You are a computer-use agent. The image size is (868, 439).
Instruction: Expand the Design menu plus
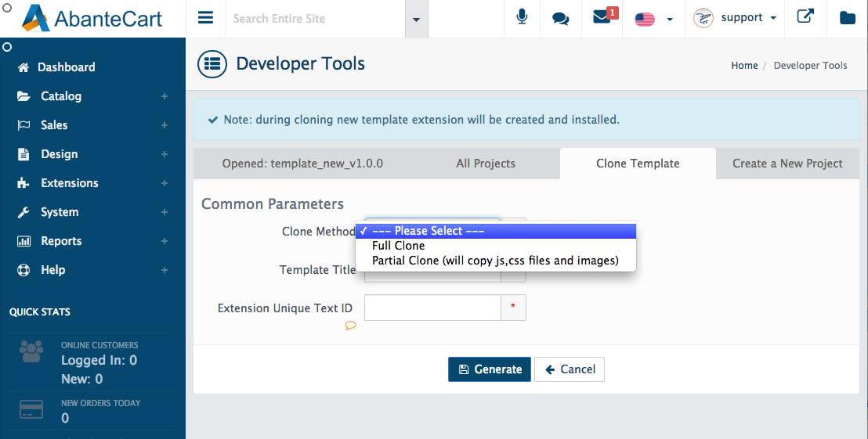(165, 153)
